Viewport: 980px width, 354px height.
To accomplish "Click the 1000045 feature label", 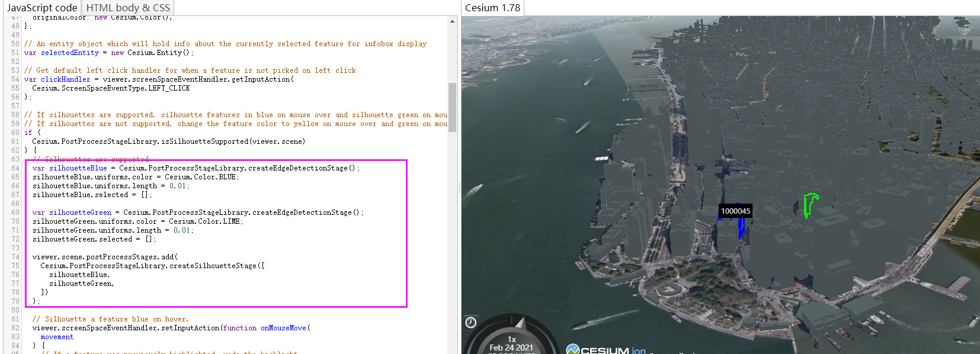I will (735, 211).
